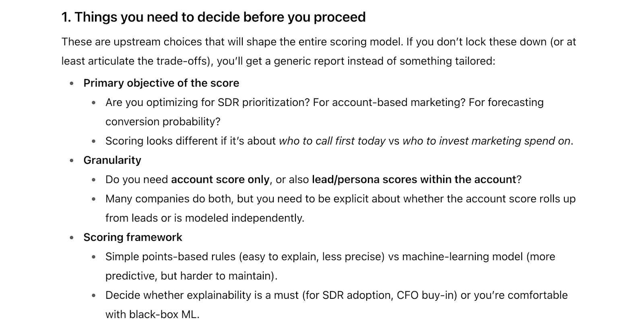Click the text "from leads or is modeled independently."
The width and height of the screenshot is (644, 325).
click(x=204, y=218)
